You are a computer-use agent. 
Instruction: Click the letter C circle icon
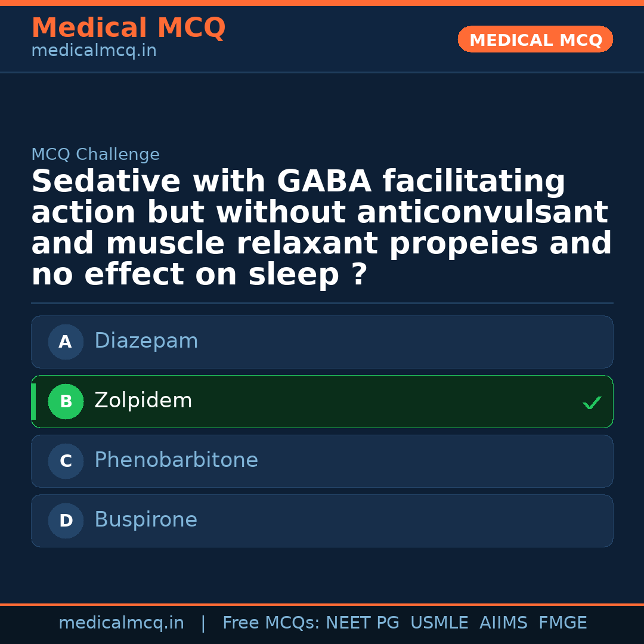click(66, 462)
